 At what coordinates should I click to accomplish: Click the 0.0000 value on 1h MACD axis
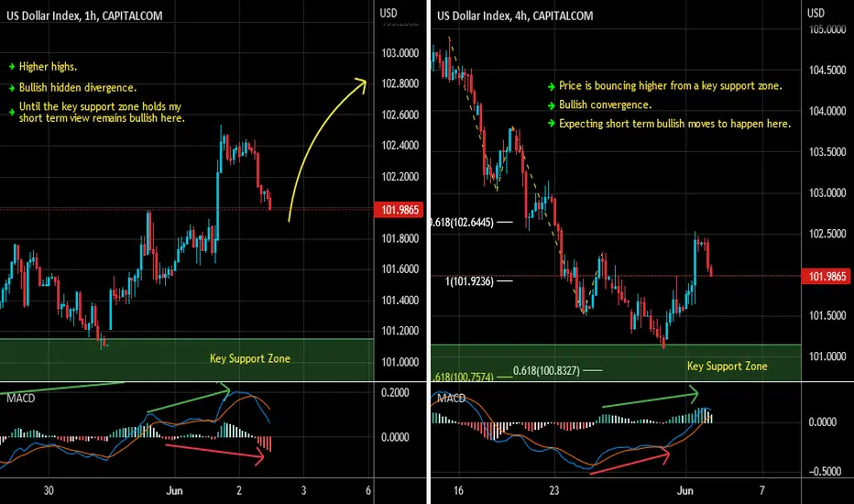click(x=396, y=437)
